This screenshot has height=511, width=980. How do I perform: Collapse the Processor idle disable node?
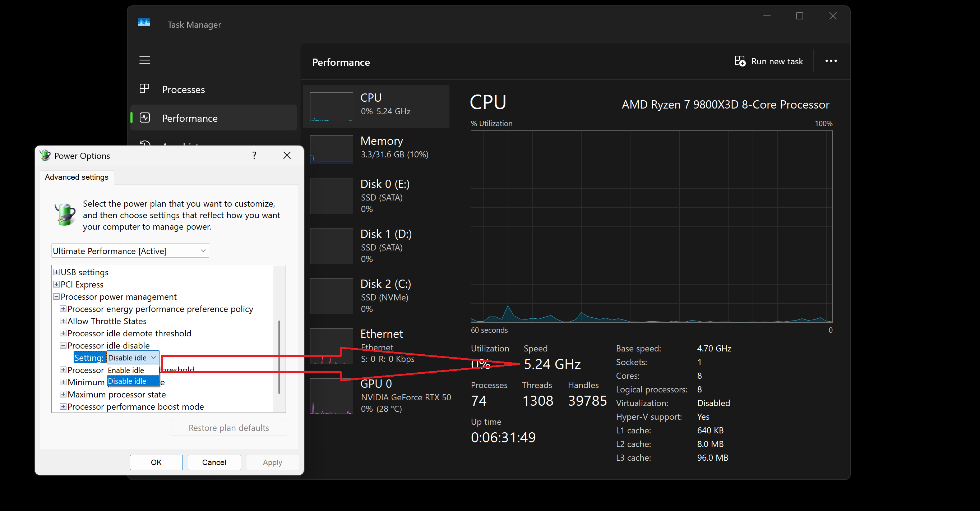[63, 345]
